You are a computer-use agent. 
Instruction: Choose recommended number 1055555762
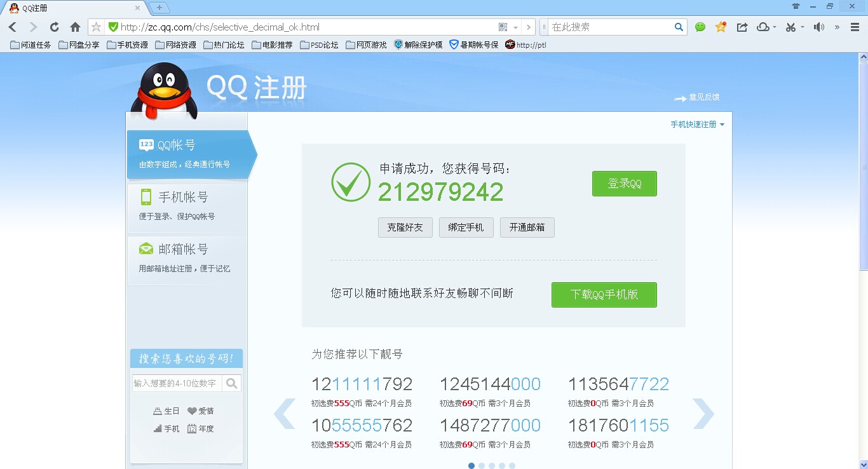point(362,425)
